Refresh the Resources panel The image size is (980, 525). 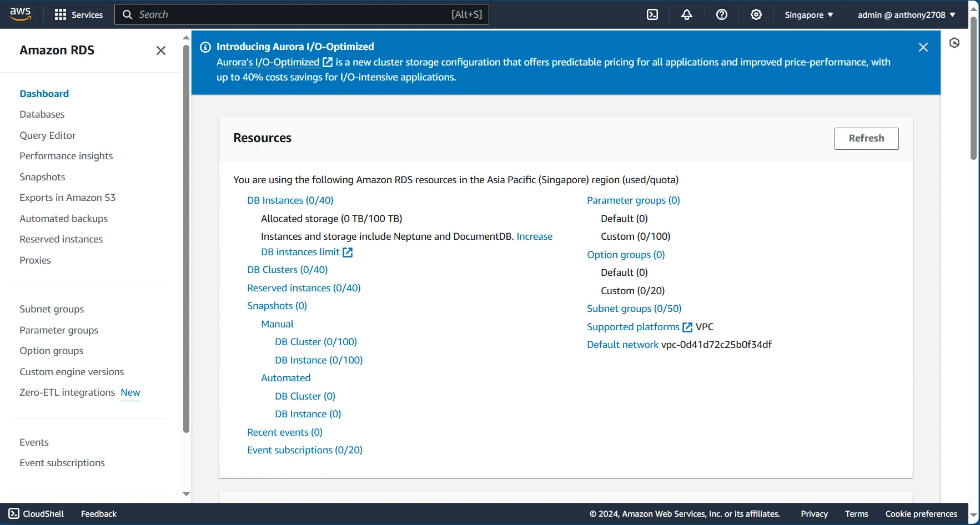click(866, 138)
